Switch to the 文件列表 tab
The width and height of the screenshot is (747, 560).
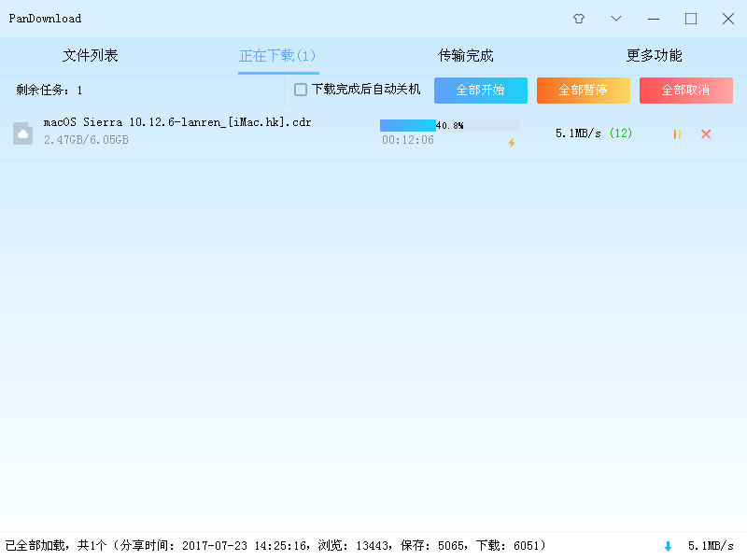click(x=90, y=56)
